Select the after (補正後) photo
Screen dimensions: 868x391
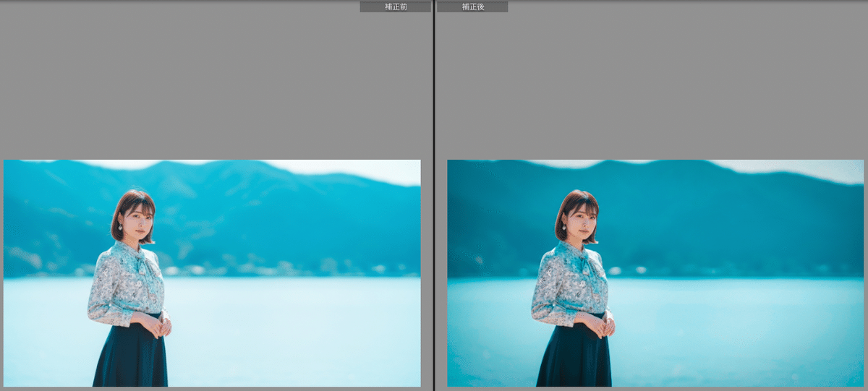point(655,272)
